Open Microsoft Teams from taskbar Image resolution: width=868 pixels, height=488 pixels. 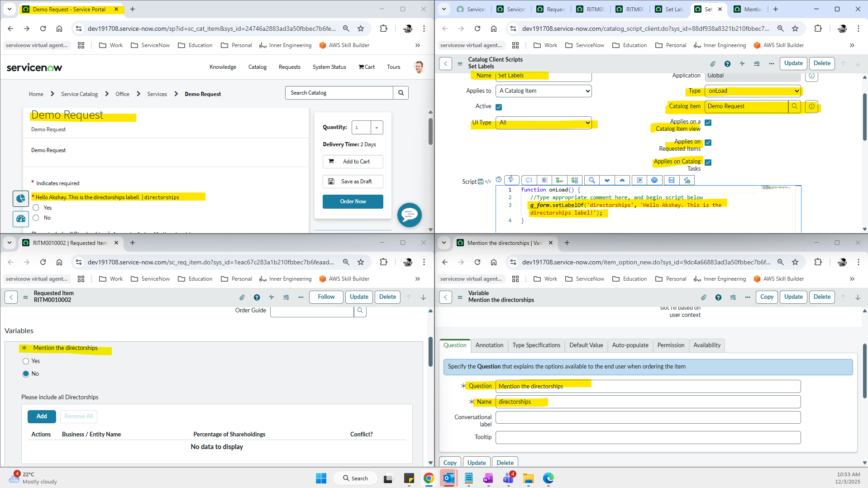point(508,478)
